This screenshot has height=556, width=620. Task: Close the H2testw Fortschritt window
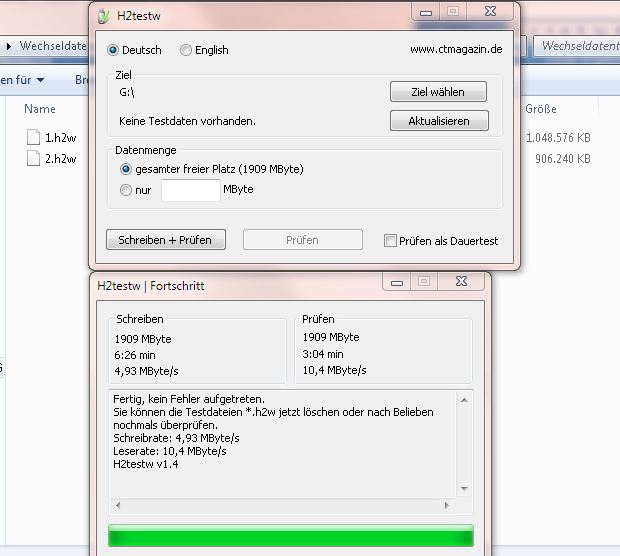pyautogui.click(x=461, y=282)
